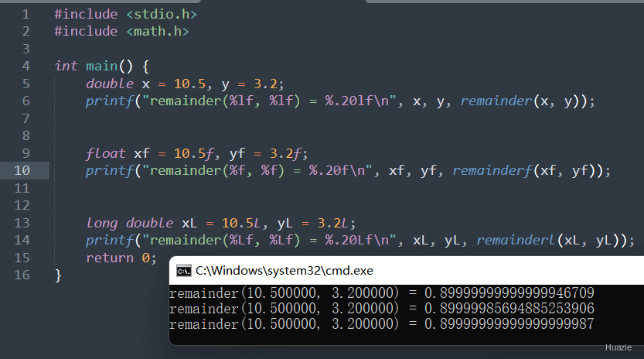Screen dimensions: 644x359
Task: Click the y = 3.2 assignment on line 5
Action: click(x=249, y=84)
